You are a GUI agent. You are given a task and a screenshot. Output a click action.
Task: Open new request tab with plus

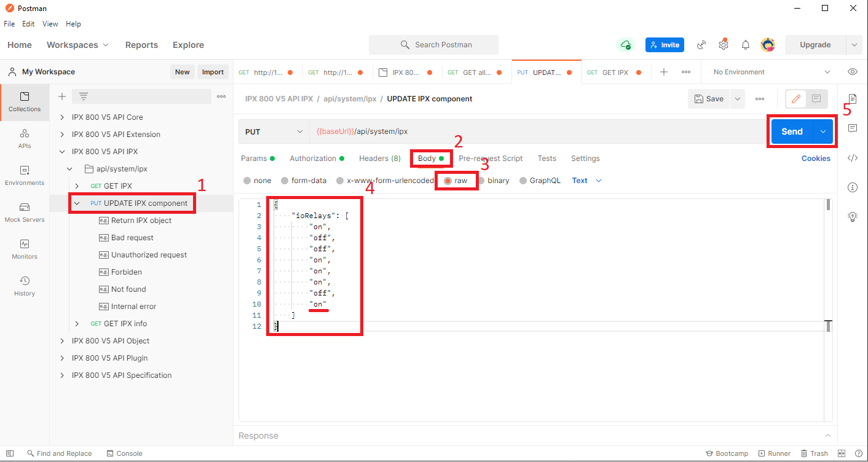664,72
